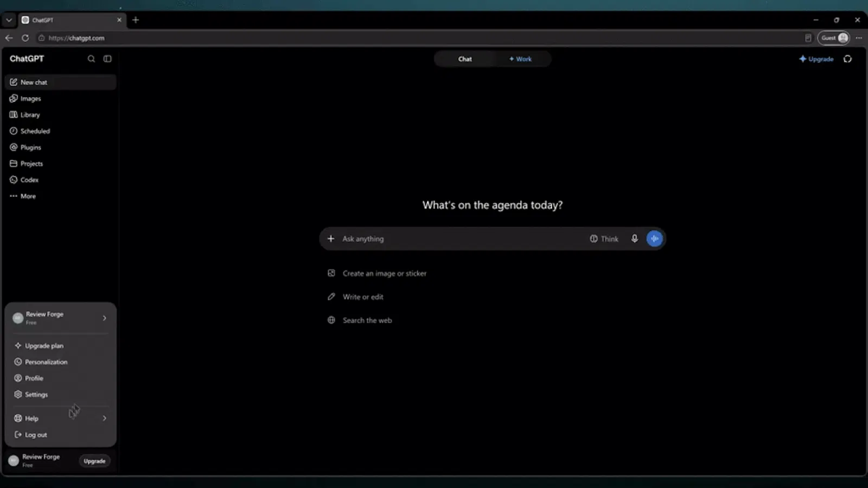Open the search chats magnifier icon
Image resolution: width=868 pixels, height=488 pixels.
pos(91,59)
